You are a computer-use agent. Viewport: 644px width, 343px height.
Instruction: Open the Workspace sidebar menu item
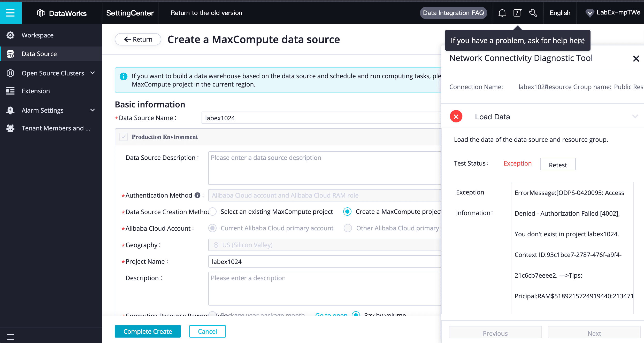[51, 35]
